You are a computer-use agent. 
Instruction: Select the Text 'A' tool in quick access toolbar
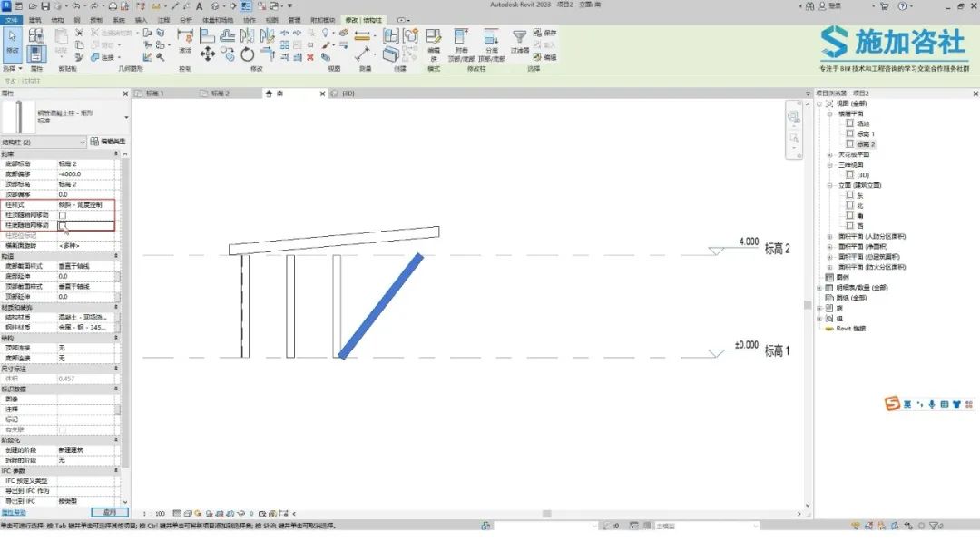(200, 6)
